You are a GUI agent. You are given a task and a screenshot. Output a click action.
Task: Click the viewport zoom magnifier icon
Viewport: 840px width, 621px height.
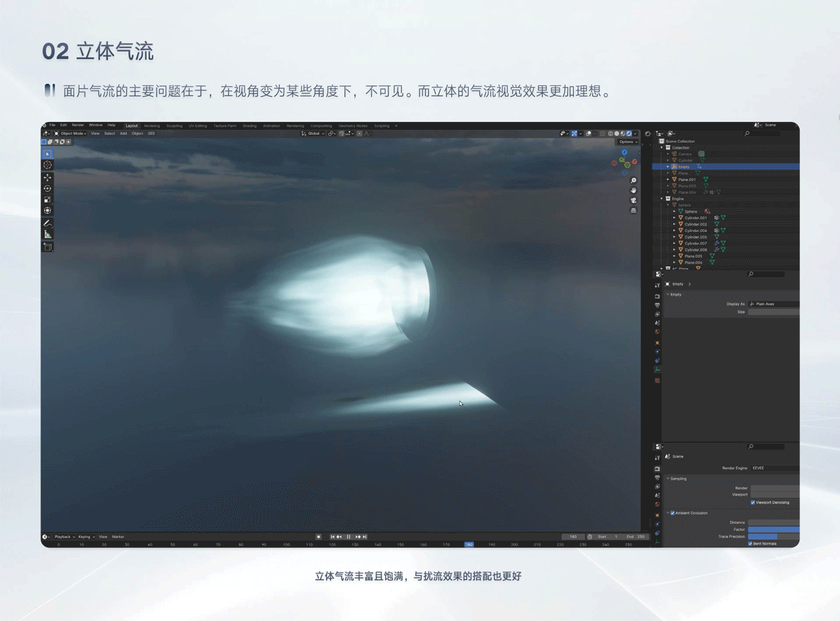click(633, 181)
